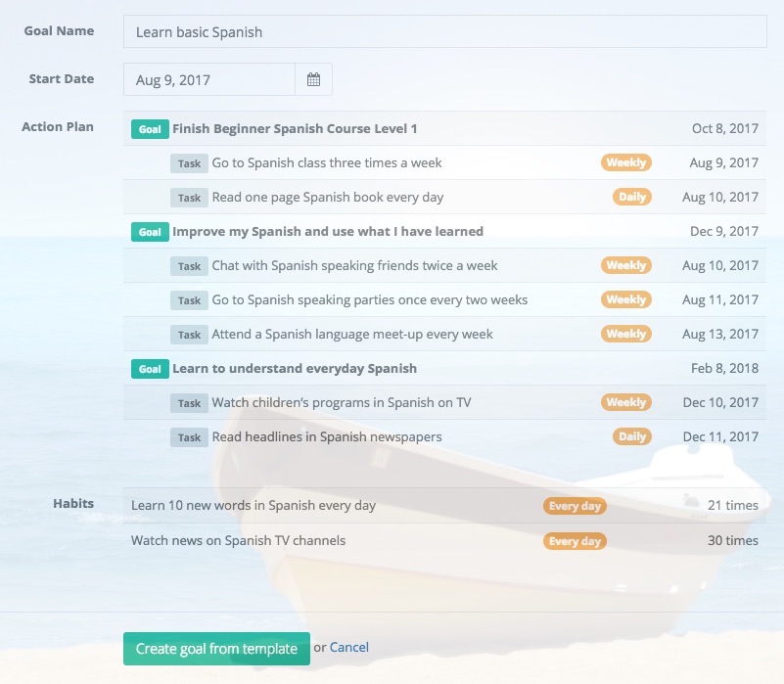
Task: Click the Every day tag for Learn 10 new words
Action: (575, 507)
